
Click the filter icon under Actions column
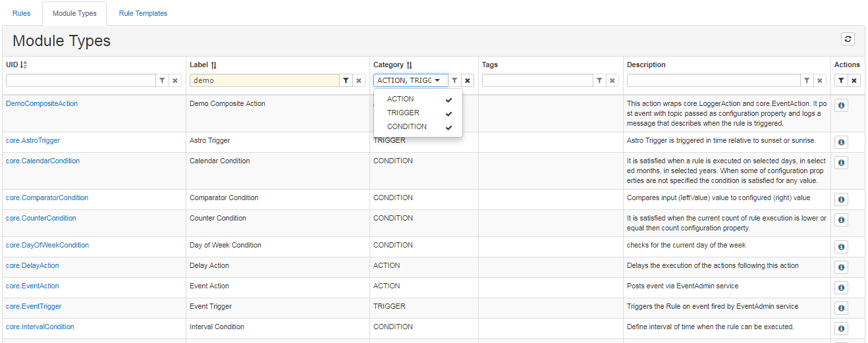[x=841, y=80]
